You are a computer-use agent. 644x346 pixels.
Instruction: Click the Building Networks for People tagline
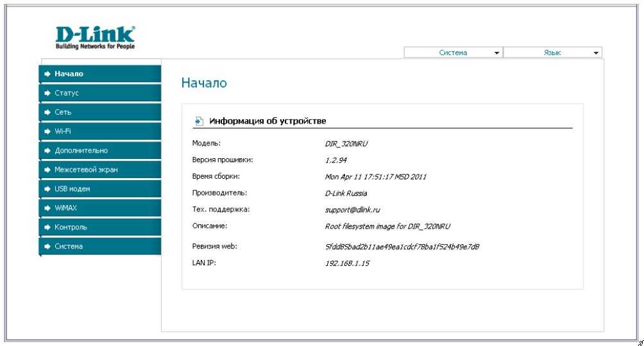pos(96,46)
